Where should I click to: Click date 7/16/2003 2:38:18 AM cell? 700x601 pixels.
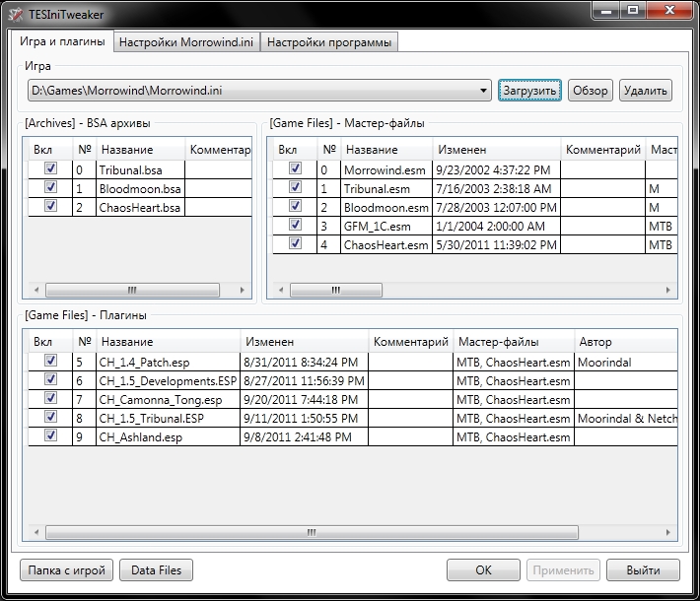[x=496, y=189]
